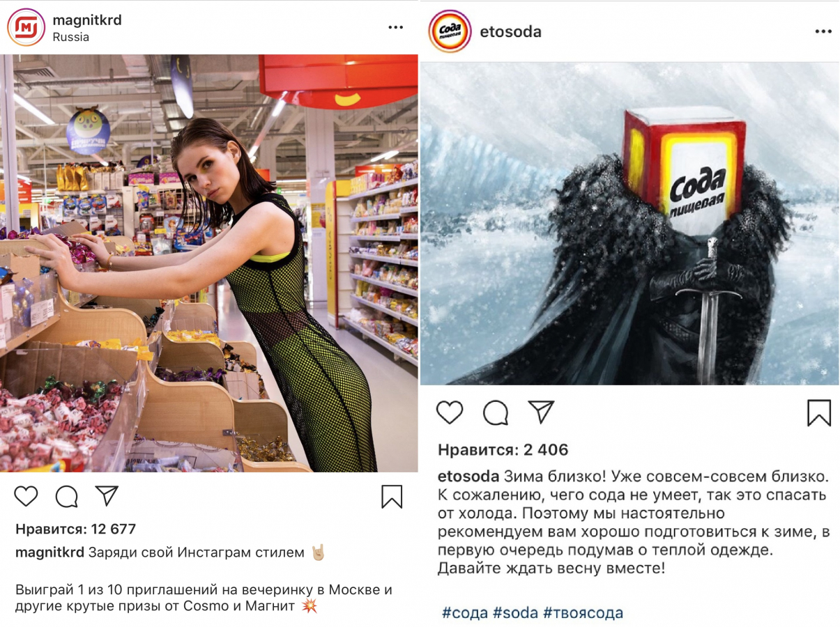Screen dimensions: 840x627
Task: Open the #твоясода hashtag
Action: coord(583,613)
